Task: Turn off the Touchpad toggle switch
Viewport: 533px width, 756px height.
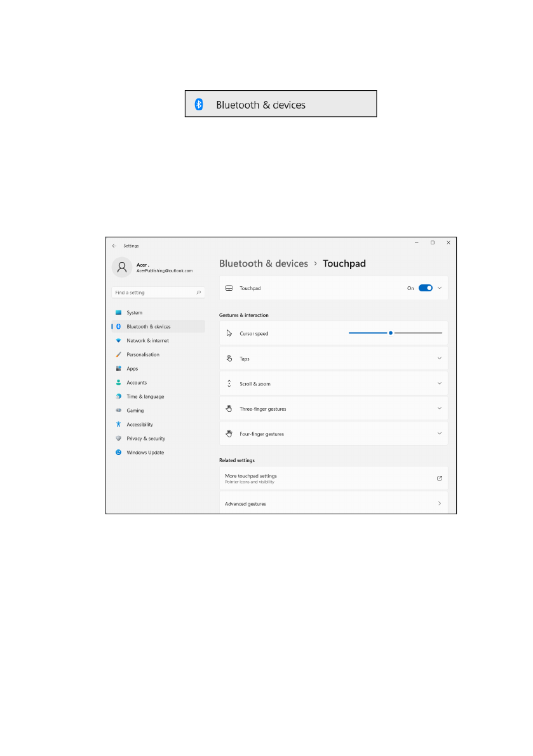Action: click(x=425, y=288)
